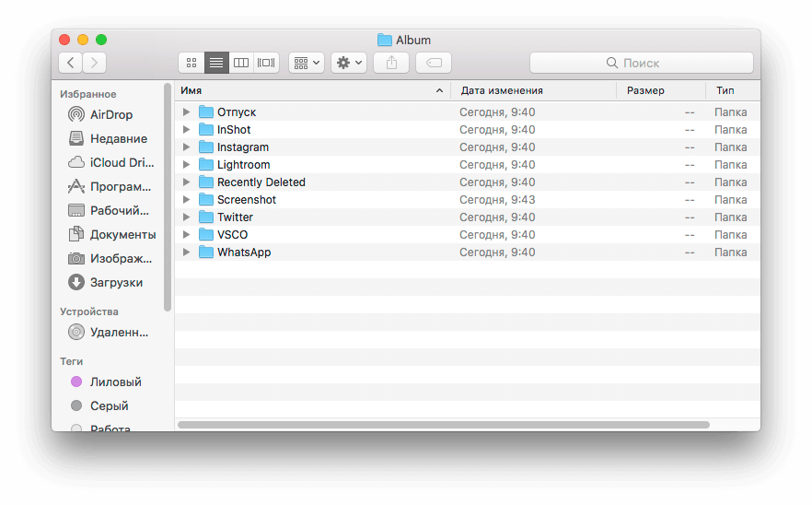Select the Instagram folder icon
Viewport: 812px width, 505px height.
point(206,147)
